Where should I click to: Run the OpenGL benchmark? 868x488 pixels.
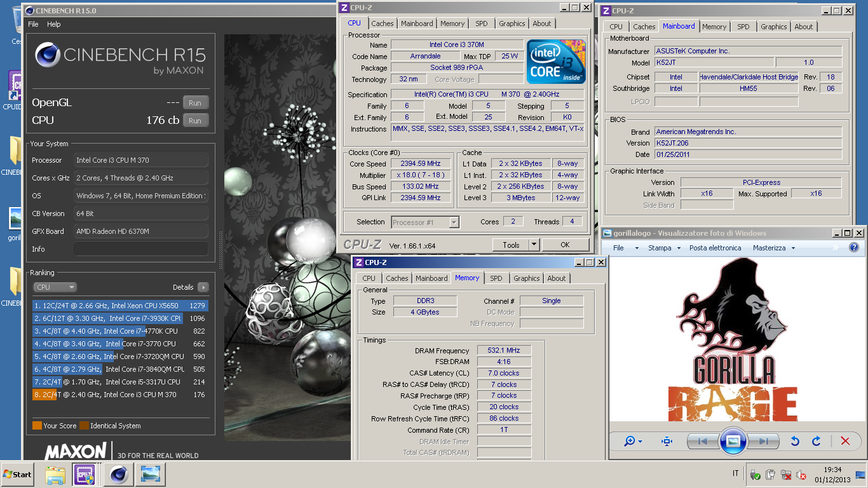(x=195, y=102)
